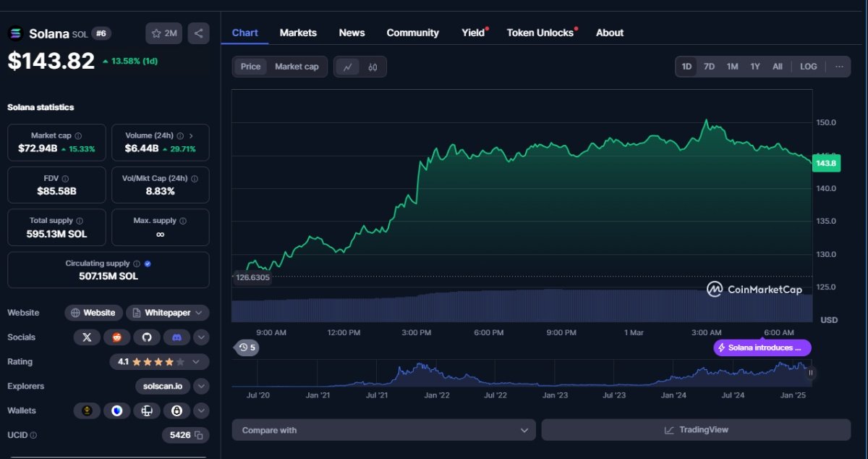Open Solana's X (Twitter) social link
The image size is (868, 459).
tap(87, 337)
